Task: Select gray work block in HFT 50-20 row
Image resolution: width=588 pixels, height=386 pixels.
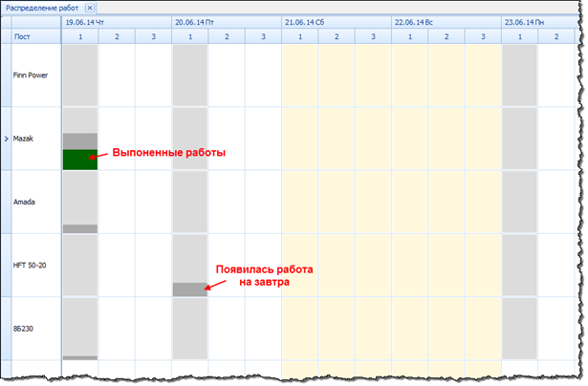Action: [x=190, y=289]
